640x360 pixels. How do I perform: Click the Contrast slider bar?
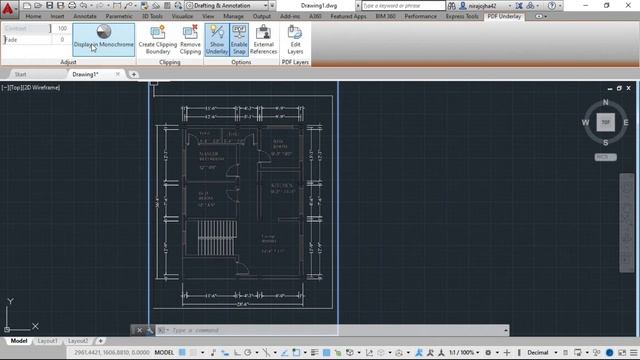(x=27, y=29)
